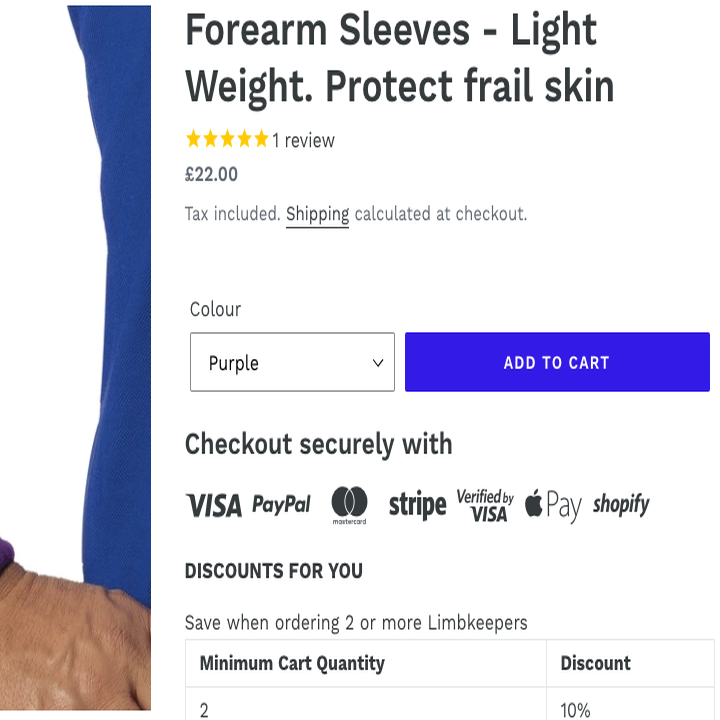Click the product title heading

point(399,58)
